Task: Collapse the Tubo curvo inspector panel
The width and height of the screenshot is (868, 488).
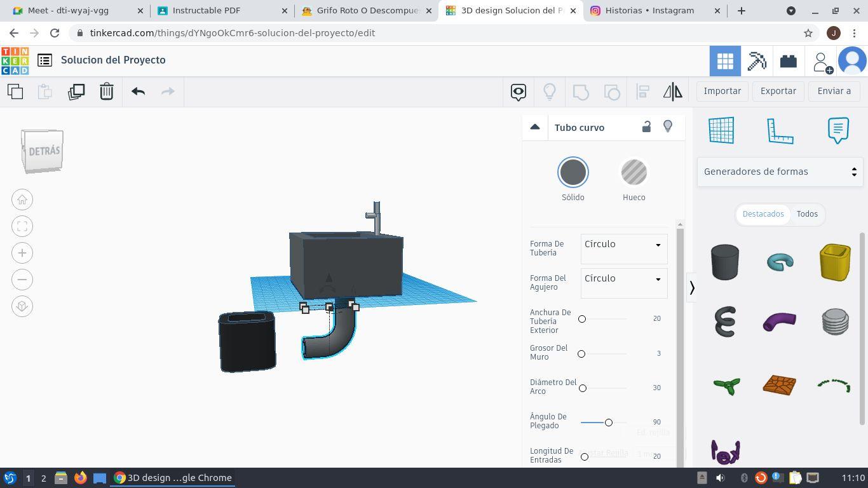Action: [535, 127]
